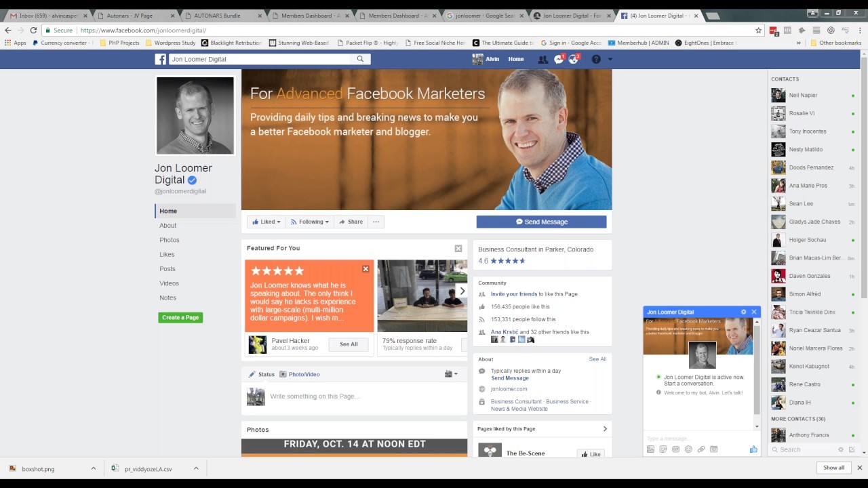Click the 4.6 star rating

pyautogui.click(x=502, y=260)
